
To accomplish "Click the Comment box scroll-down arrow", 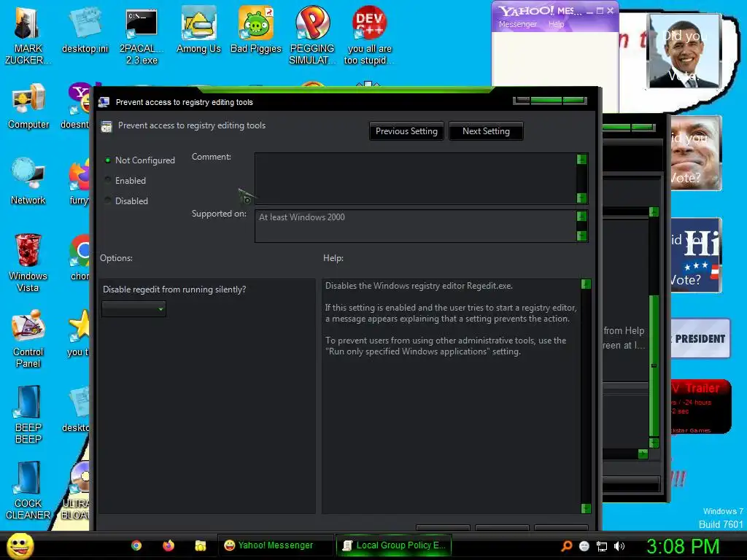I will click(581, 197).
